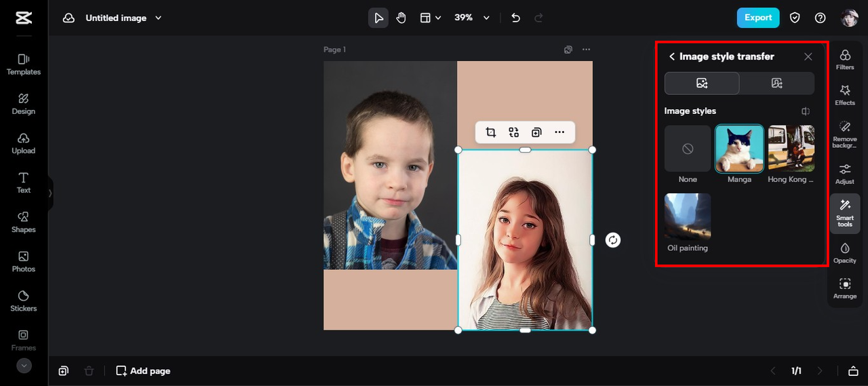Switch to the first image style tab

[702, 83]
